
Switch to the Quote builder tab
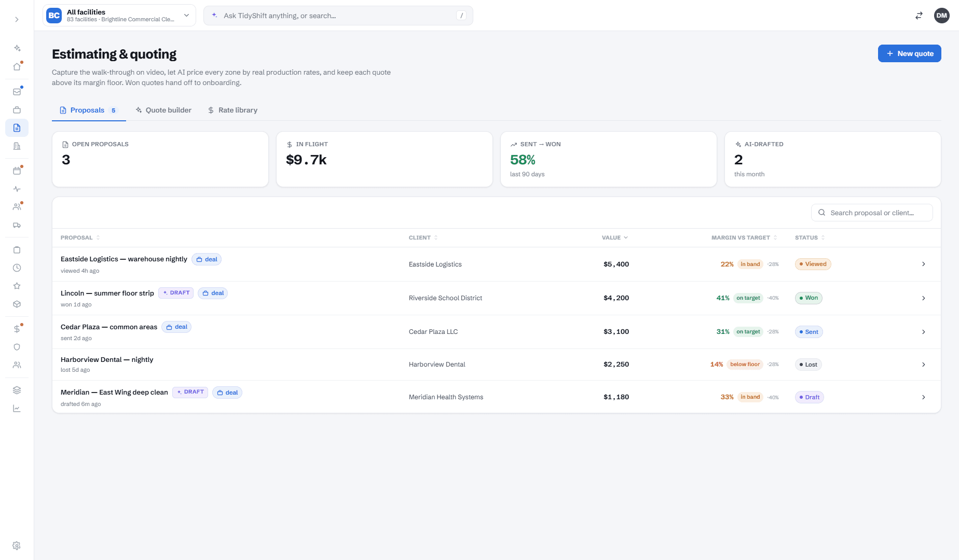163,110
